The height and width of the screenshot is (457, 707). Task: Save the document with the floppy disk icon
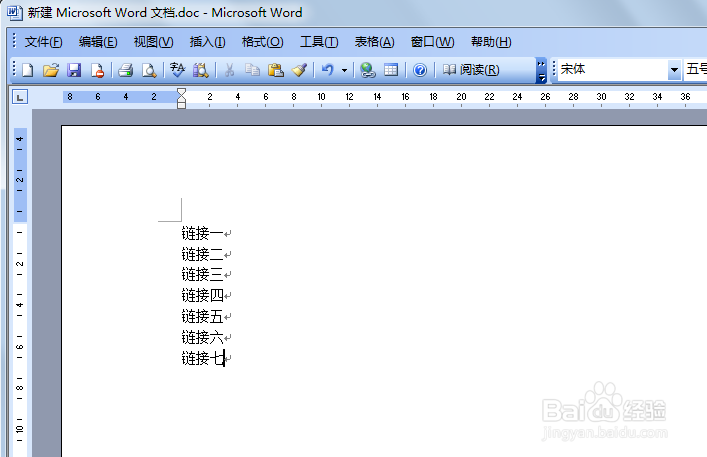74,70
